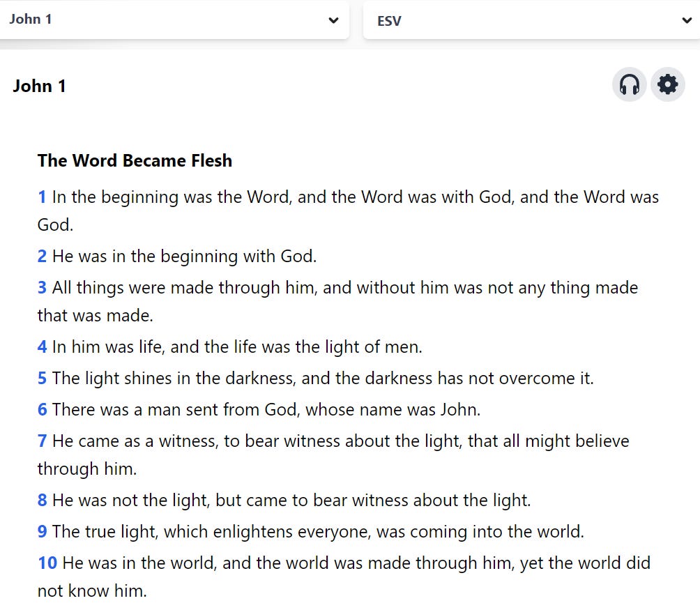Viewport: 700px width, 610px height.
Task: Click verse number 3
Action: tap(42, 287)
